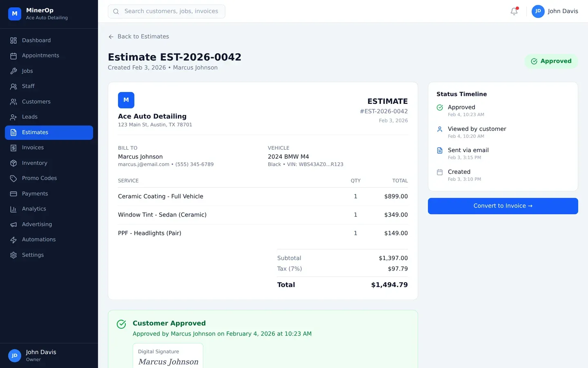Go to Invoices in the sidebar

click(33, 148)
